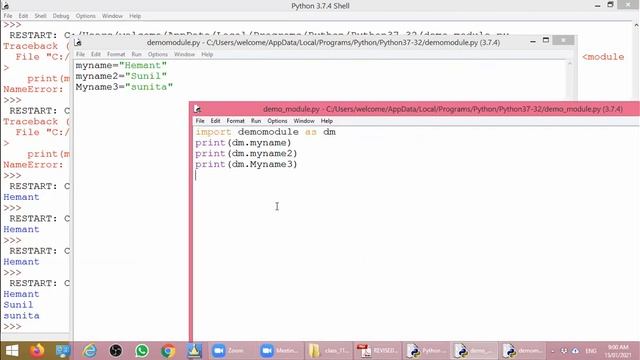Open the black circular app icon in taskbar
Viewport: 640px width, 360px height.
[116, 351]
